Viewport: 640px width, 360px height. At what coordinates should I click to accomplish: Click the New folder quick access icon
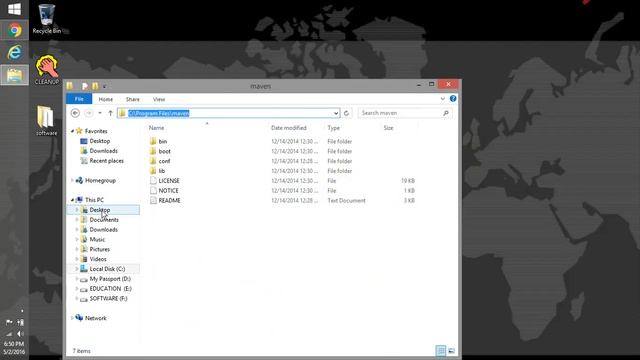point(95,86)
